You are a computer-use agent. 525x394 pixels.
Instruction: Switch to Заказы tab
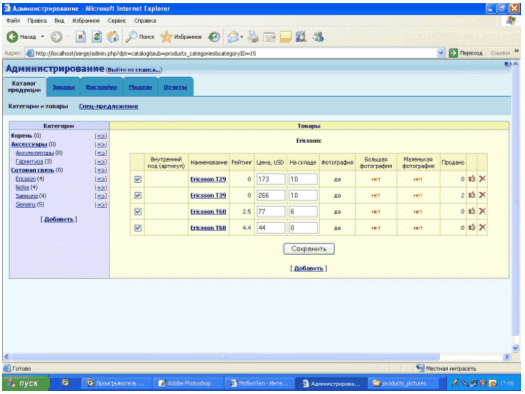(x=64, y=87)
